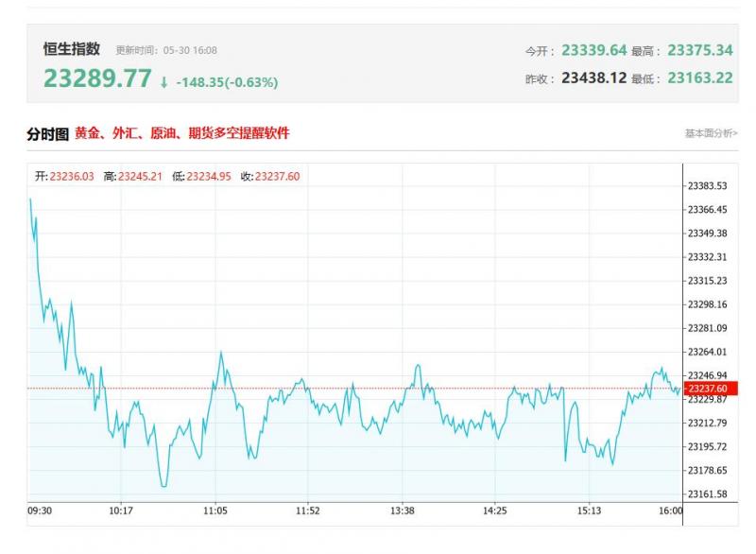Click y-axis label 23315.23
The width and height of the screenshot is (756, 554).
coord(707,281)
